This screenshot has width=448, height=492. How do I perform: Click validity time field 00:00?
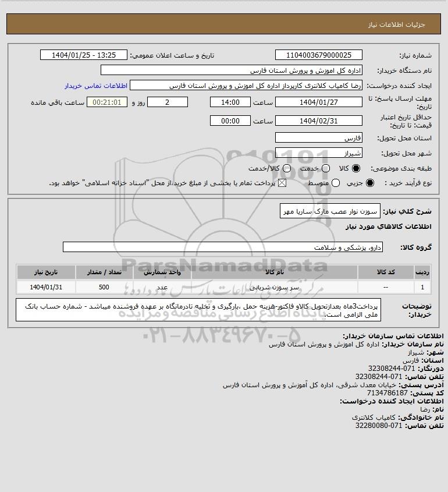230,121
